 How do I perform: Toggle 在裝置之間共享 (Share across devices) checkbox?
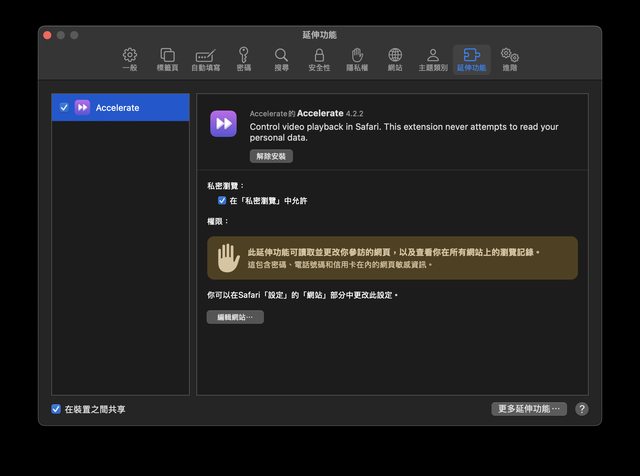click(56, 409)
